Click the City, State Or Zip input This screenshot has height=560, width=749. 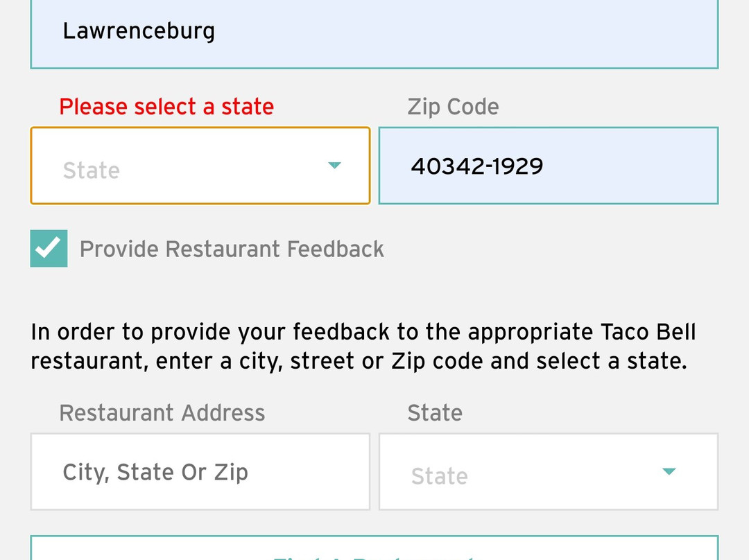tap(200, 472)
